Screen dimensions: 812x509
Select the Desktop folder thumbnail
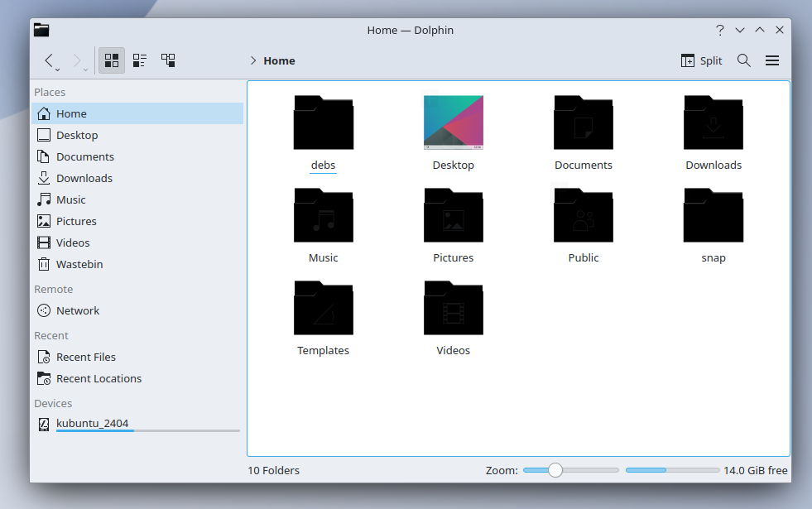453,122
